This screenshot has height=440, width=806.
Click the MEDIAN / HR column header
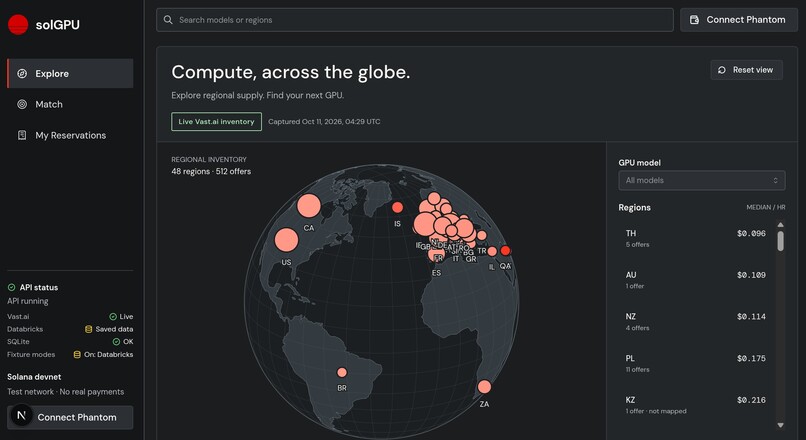click(x=766, y=207)
